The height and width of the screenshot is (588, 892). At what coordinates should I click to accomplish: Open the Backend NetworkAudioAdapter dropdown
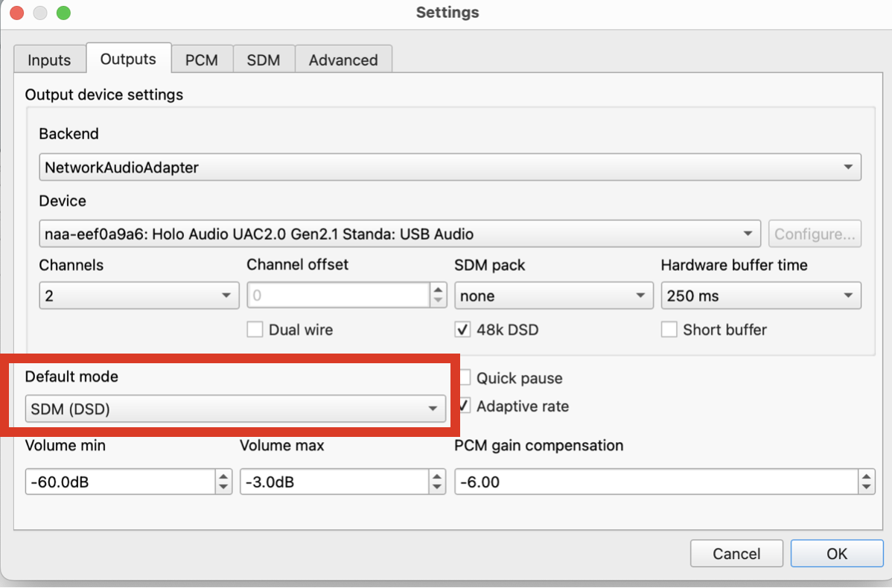tap(450, 167)
